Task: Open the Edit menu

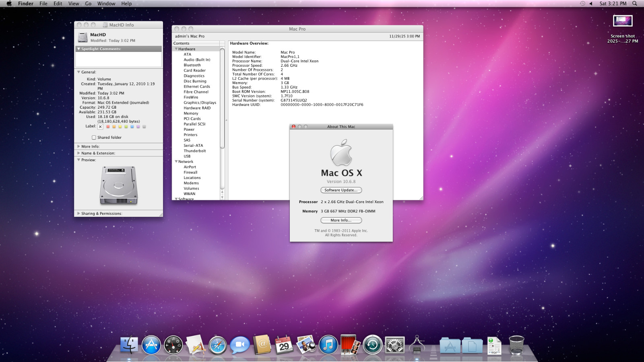Action: (58, 4)
